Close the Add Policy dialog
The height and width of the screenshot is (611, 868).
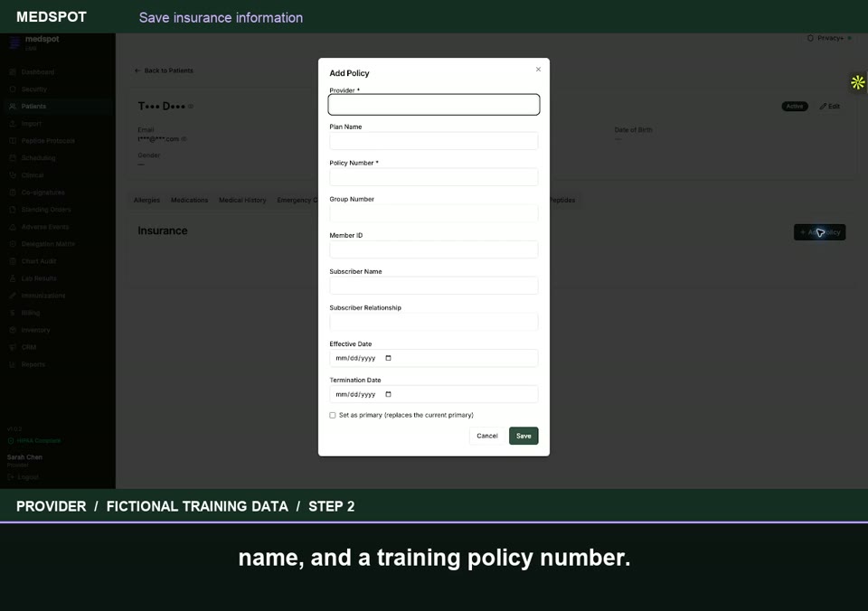click(x=538, y=70)
